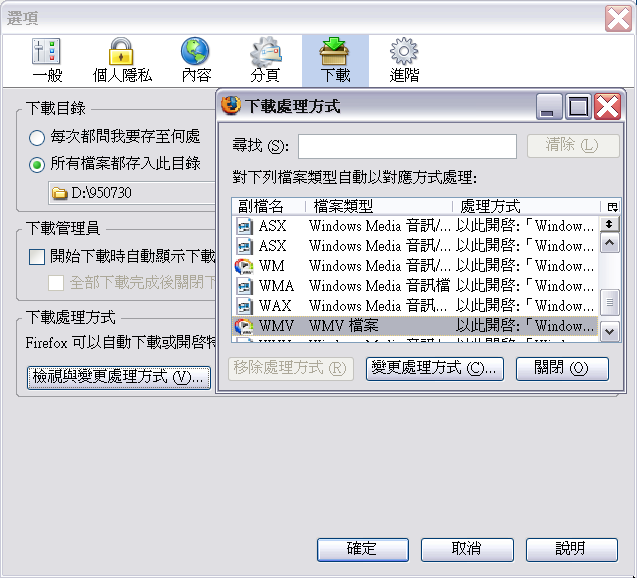Click 變更處理方式 button
Image resolution: width=637 pixels, height=578 pixels.
click(434, 368)
